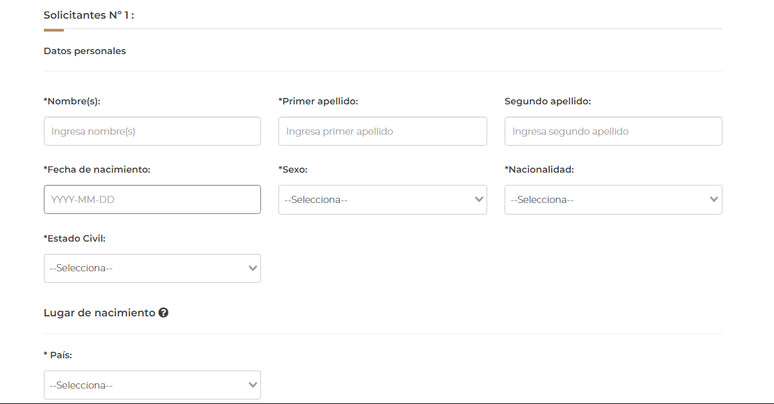The height and width of the screenshot is (404, 774).
Task: Focus the Nombre(s) text field
Action: tap(152, 131)
